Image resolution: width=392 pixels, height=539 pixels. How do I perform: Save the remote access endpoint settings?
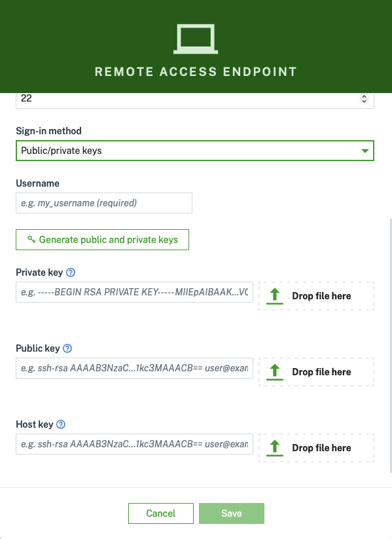point(232,513)
